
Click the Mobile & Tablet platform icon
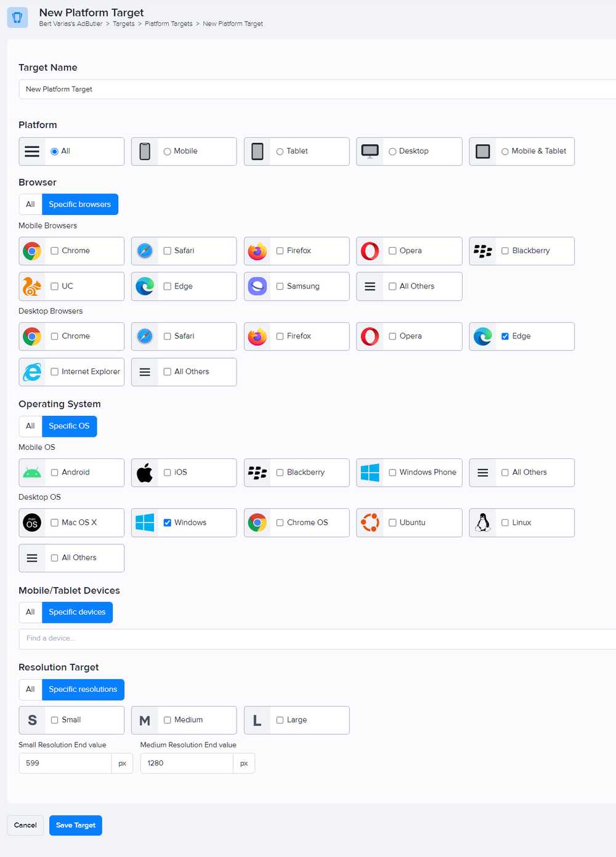point(483,152)
